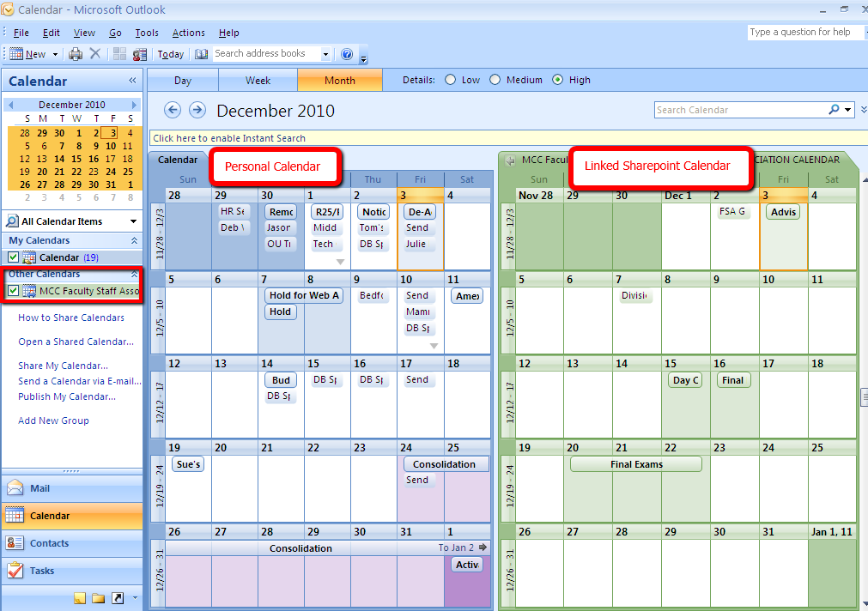
Task: Click the blue Help question icon
Action: [x=347, y=54]
